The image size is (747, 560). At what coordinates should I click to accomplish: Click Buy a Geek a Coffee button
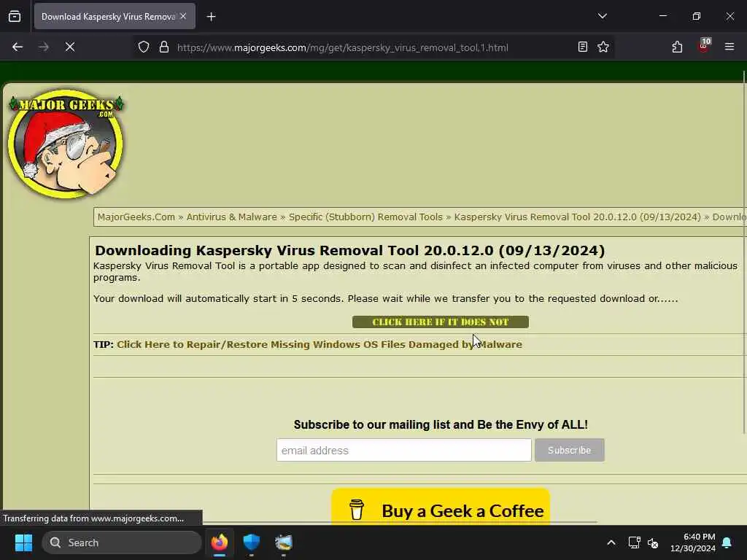[x=440, y=507]
